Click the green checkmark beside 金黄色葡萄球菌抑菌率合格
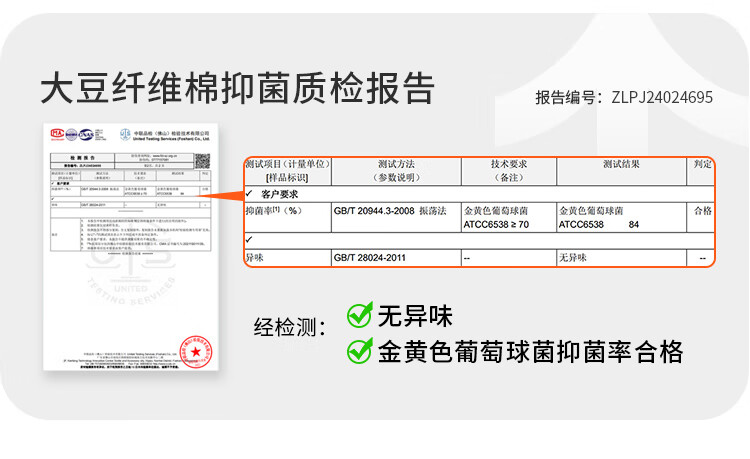The width and height of the screenshot is (750, 459). 359,351
